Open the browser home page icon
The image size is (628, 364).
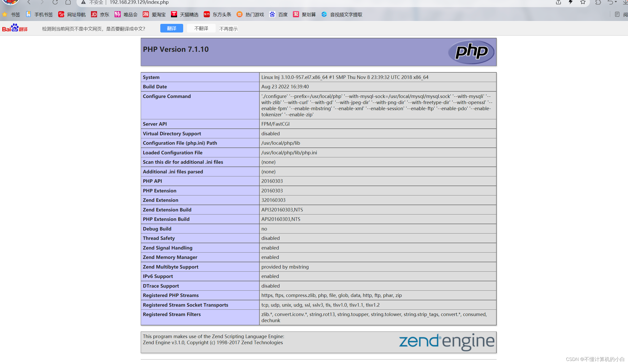point(68,2)
